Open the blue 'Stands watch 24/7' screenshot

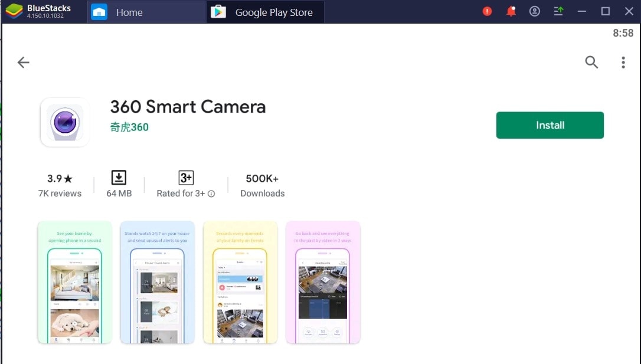[x=158, y=283]
